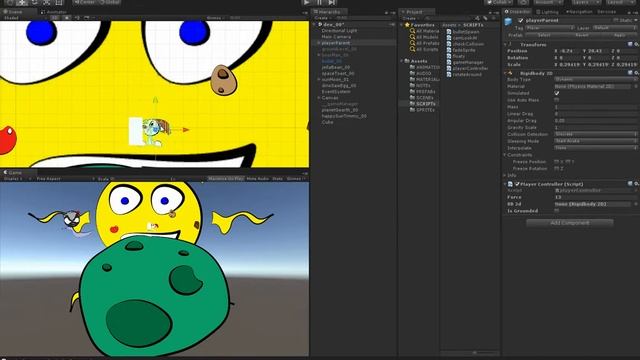This screenshot has height=360, width=640.
Task: Open the SCENEs folder icon
Action: [x=412, y=98]
